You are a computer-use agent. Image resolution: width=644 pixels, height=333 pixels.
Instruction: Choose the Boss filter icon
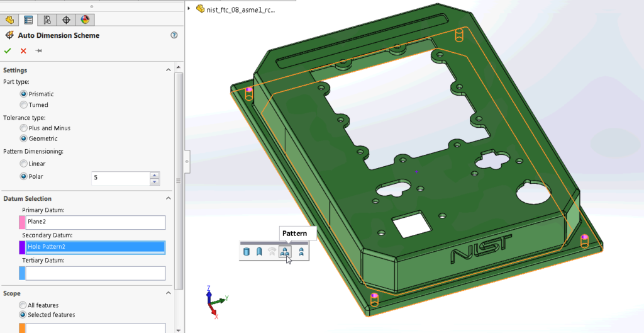[x=259, y=252]
